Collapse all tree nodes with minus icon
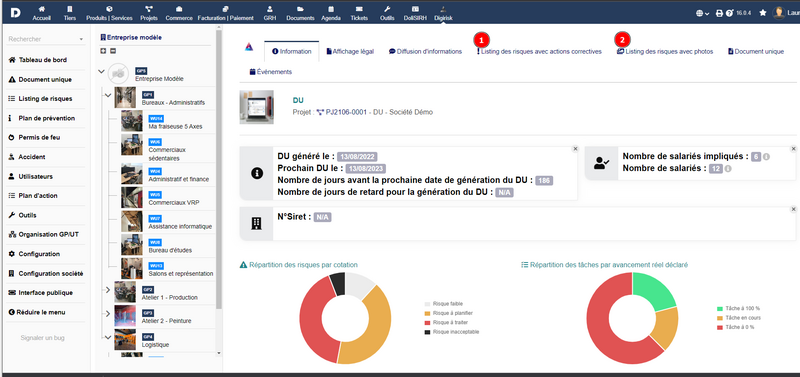This screenshot has width=800, height=377. tap(113, 51)
